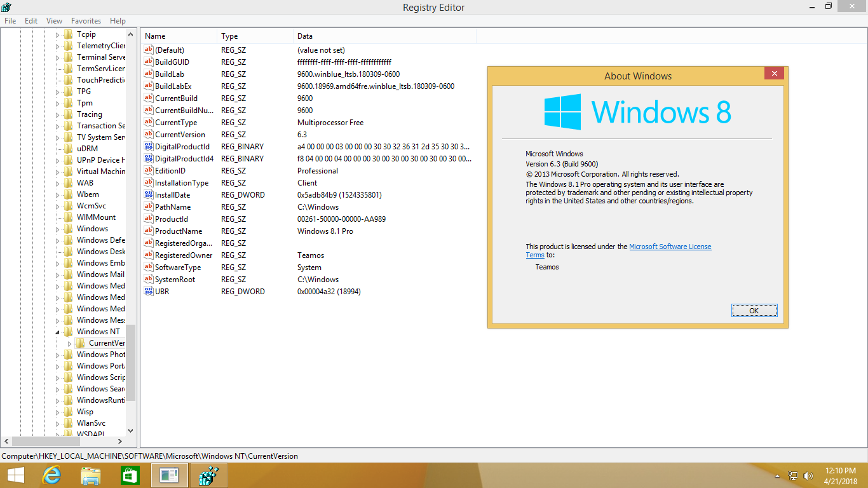Screen dimensions: 868x488
Task: Open the Favorites menu
Action: pos(86,21)
